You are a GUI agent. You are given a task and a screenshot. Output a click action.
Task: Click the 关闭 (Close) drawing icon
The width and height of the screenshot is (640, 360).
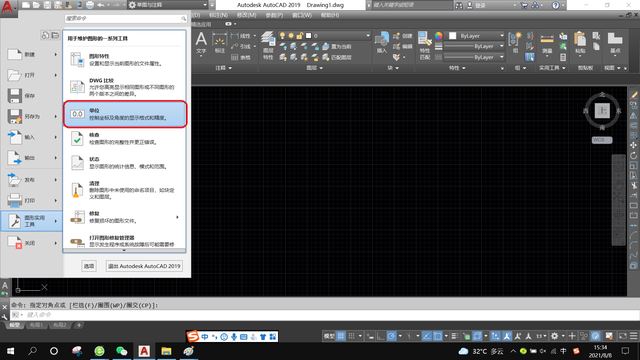click(15, 243)
